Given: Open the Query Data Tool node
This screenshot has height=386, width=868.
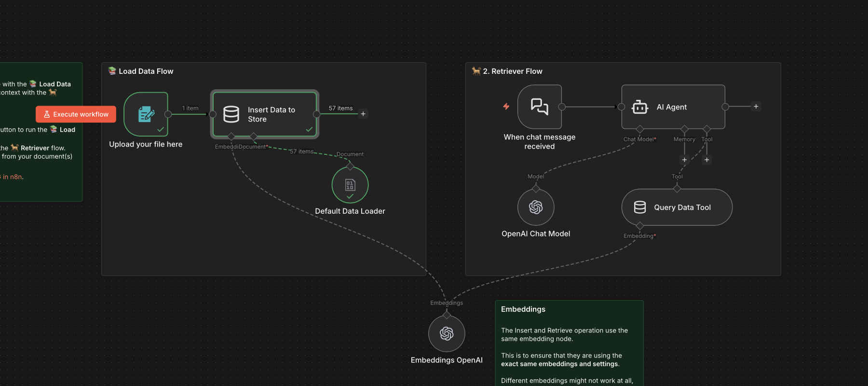Looking at the screenshot, I should coord(677,207).
